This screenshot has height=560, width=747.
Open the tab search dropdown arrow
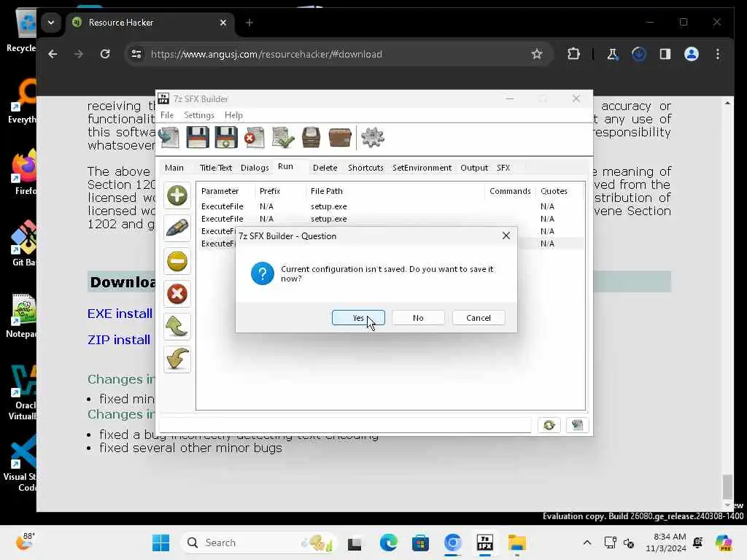(51, 23)
